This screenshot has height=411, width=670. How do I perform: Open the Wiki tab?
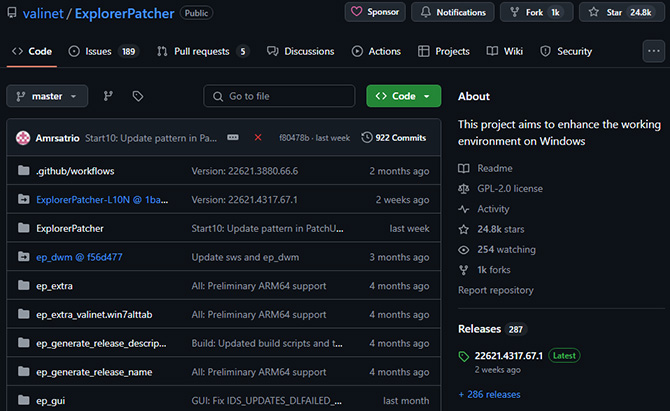click(x=505, y=51)
